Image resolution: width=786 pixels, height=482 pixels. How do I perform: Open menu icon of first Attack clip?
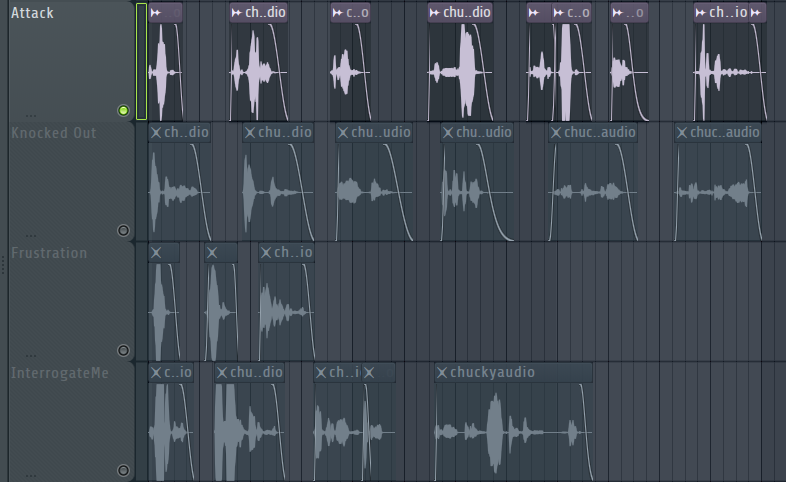(x=155, y=13)
